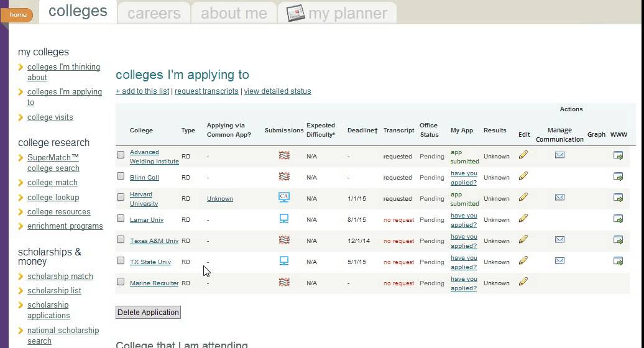Click Texas A&M Univ envelope icon
Screen dimensions: 644x348
pos(559,239)
